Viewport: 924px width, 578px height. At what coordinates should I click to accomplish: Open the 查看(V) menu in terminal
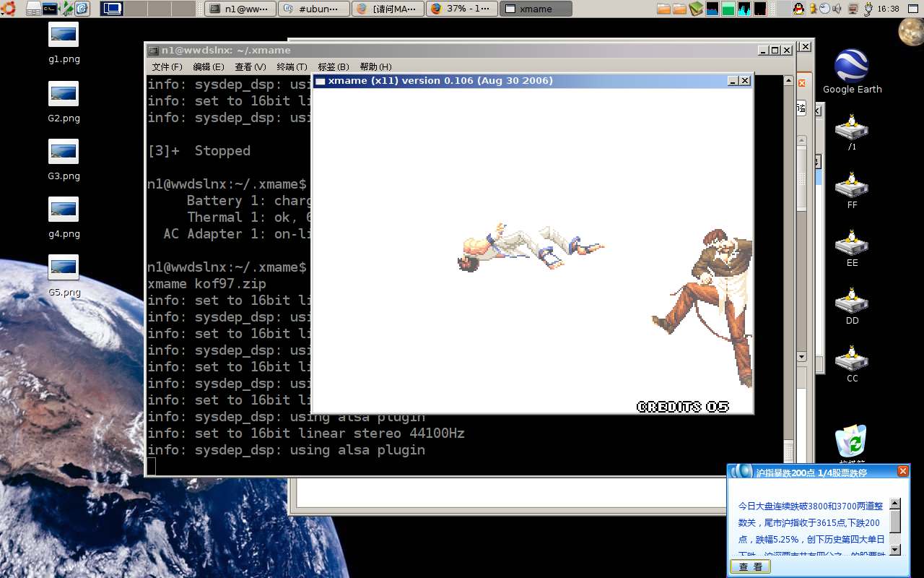[250, 66]
